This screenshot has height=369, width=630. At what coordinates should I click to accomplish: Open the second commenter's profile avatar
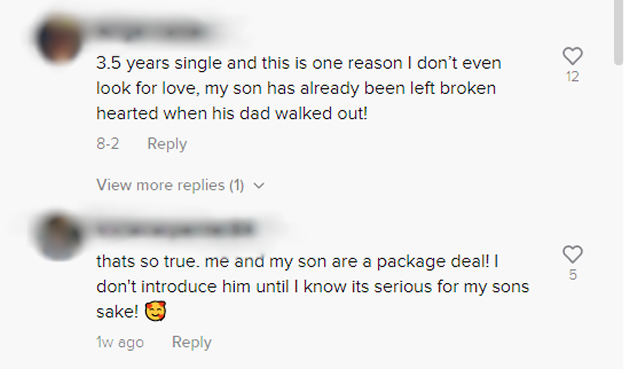click(59, 237)
